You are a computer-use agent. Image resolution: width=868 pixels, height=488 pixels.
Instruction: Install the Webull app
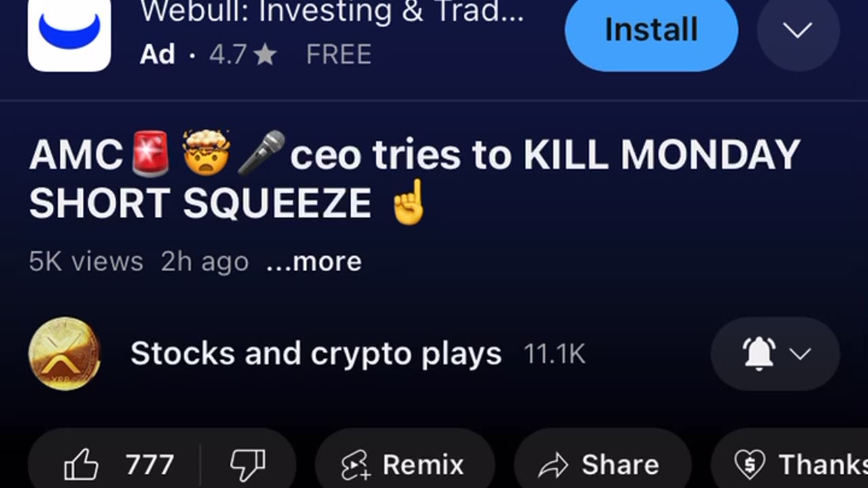(x=651, y=30)
